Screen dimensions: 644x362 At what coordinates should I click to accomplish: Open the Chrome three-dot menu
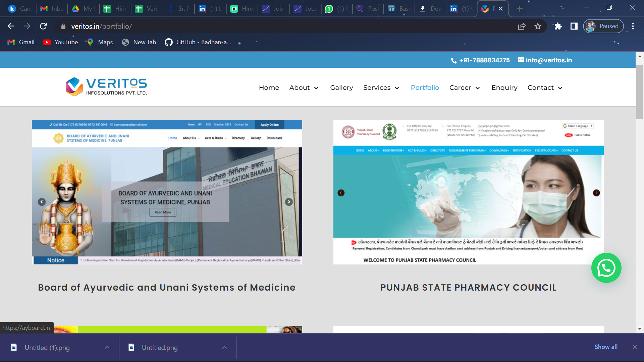633,26
